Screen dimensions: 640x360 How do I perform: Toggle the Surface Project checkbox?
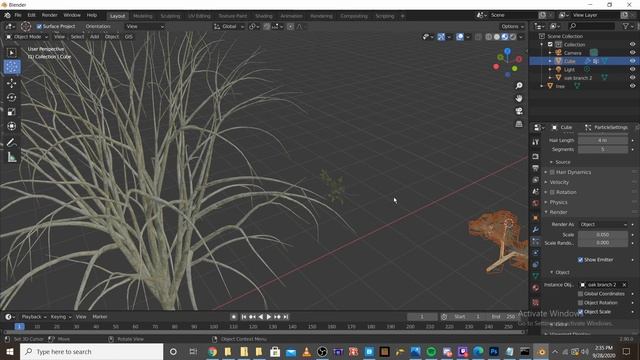pos(40,27)
